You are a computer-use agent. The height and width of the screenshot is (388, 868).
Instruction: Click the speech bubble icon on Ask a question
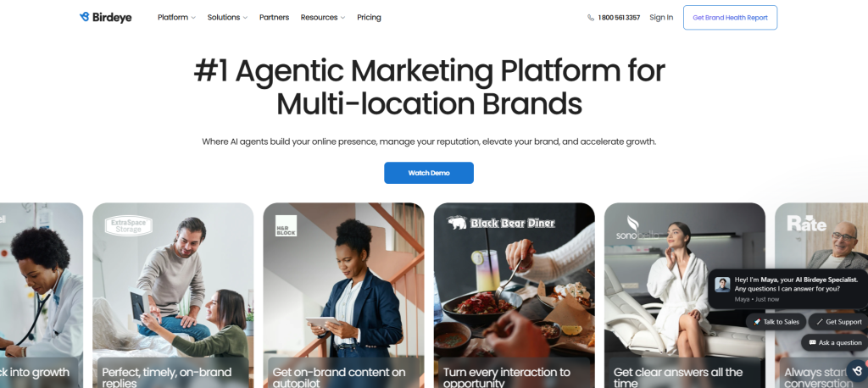pyautogui.click(x=812, y=342)
